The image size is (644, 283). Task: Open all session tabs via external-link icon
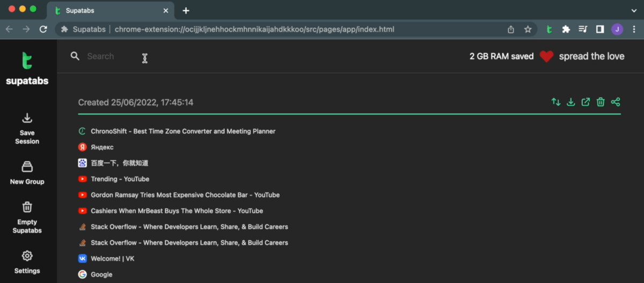coord(586,102)
